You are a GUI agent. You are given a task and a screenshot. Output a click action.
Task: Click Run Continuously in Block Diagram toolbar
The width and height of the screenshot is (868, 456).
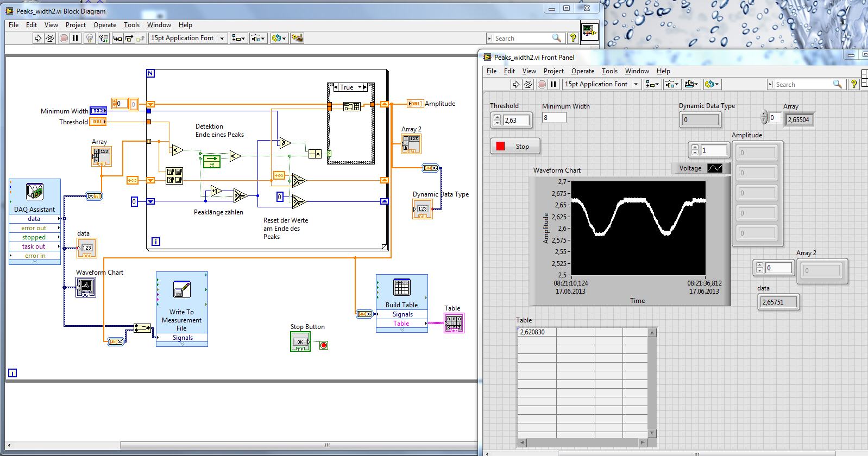pyautogui.click(x=50, y=38)
